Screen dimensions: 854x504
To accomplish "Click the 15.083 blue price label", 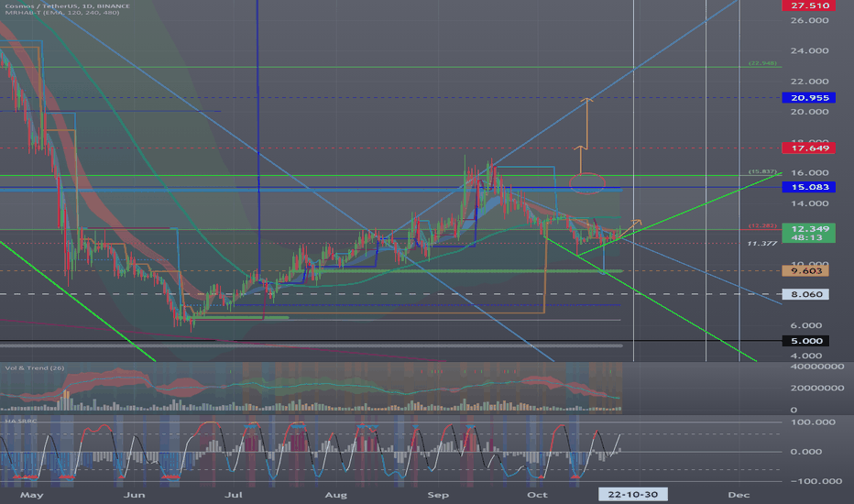I will coord(810,187).
